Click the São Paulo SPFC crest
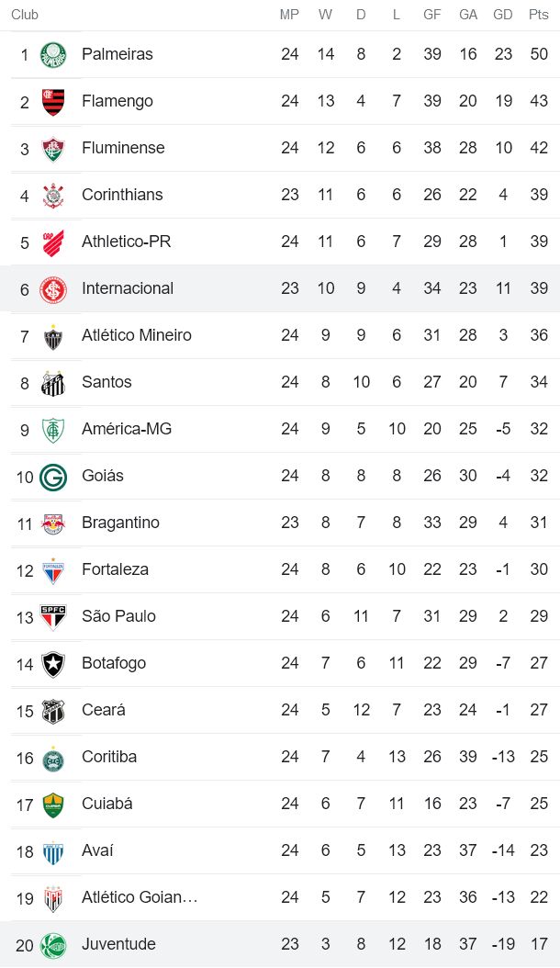Screen dimensions: 560x968 click(x=53, y=617)
